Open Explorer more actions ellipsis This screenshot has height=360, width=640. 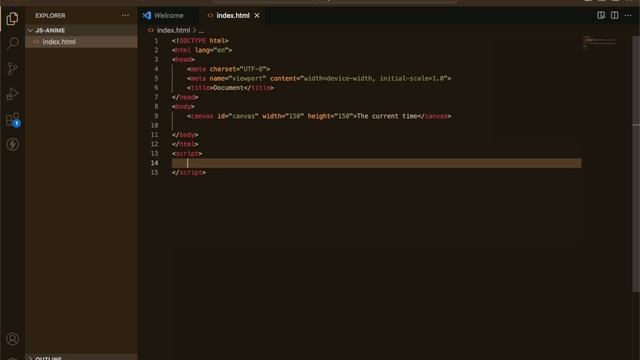125,16
